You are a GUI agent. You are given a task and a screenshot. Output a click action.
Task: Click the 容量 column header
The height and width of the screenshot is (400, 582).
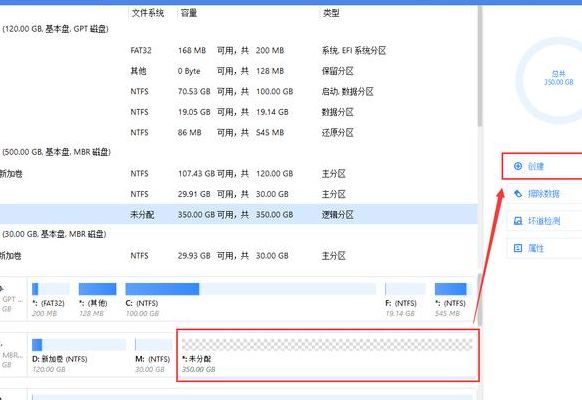(x=189, y=13)
